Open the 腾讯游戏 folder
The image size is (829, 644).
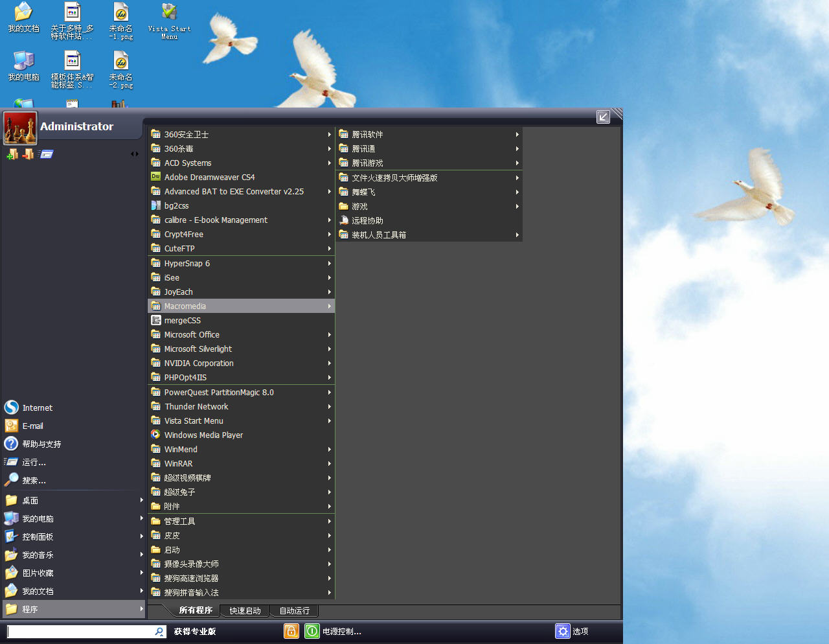tap(429, 163)
